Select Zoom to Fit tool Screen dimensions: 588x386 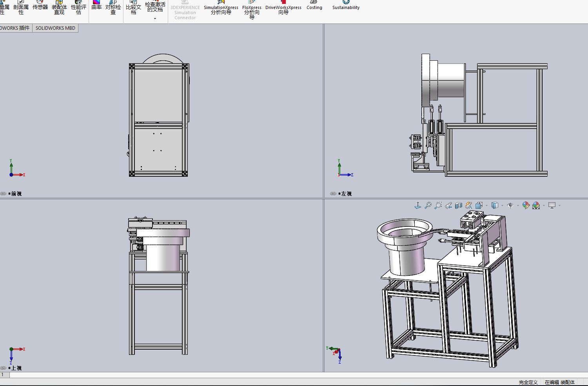pyautogui.click(x=428, y=205)
